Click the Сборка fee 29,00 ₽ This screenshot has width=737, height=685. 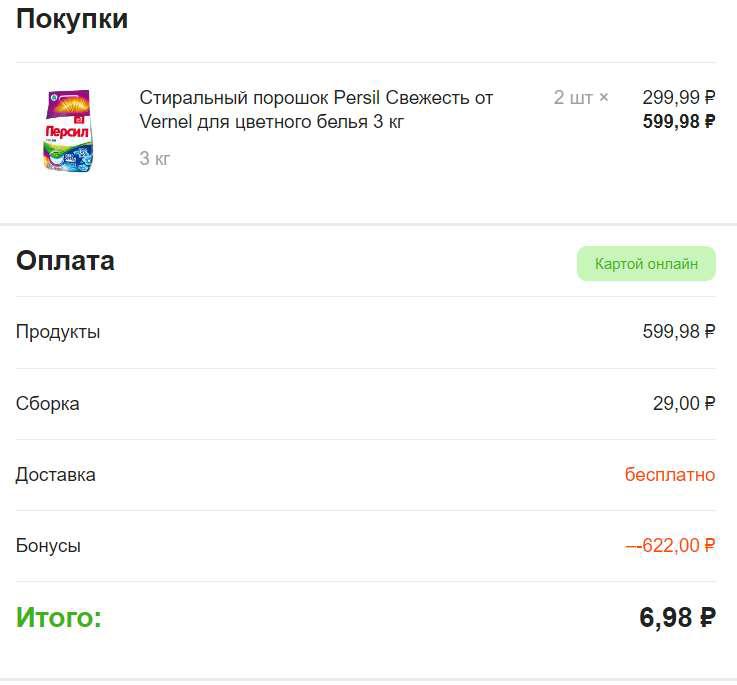coord(684,403)
